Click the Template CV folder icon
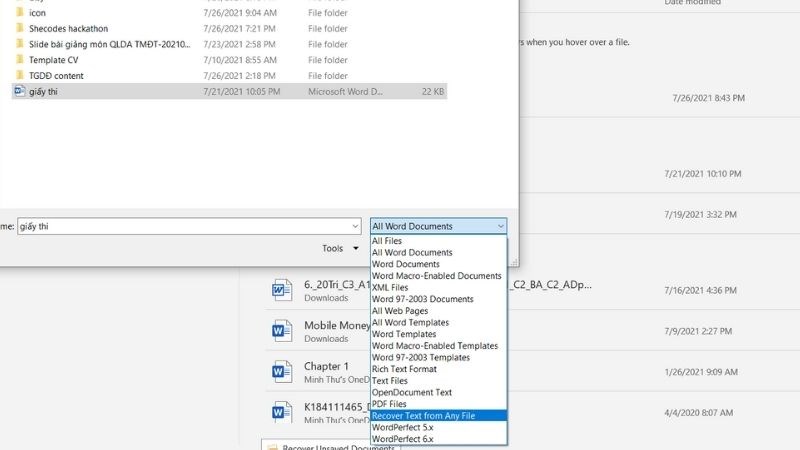 click(x=19, y=60)
